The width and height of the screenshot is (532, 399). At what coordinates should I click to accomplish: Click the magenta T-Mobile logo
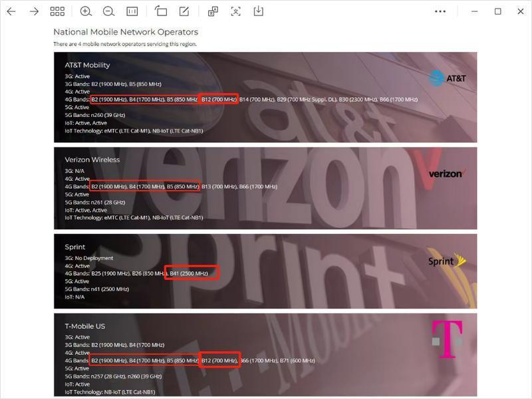pyautogui.click(x=446, y=340)
